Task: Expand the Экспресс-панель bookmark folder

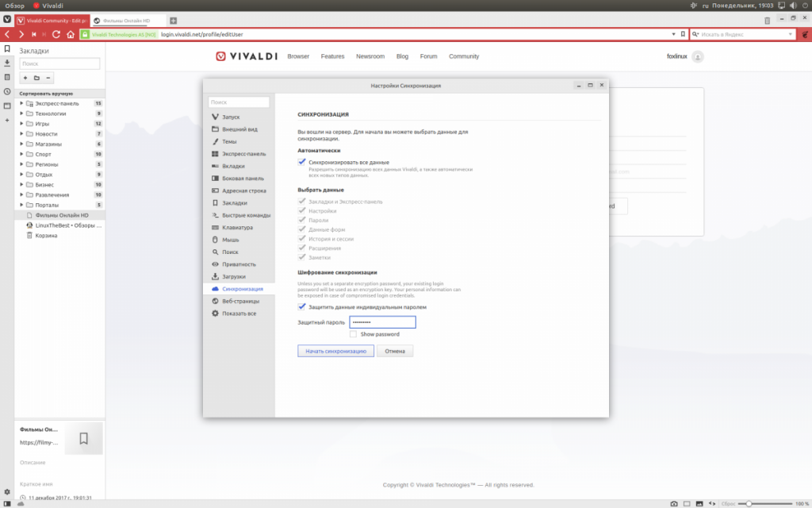Action: click(21, 103)
